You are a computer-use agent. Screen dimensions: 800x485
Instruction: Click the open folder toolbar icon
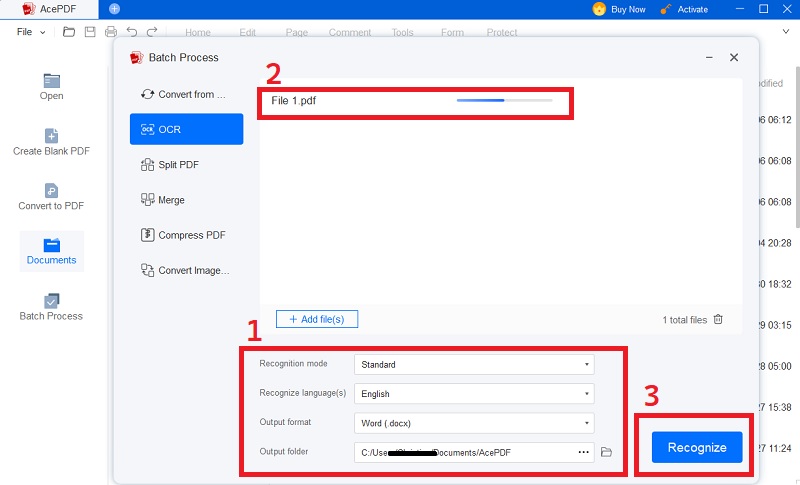[69, 32]
